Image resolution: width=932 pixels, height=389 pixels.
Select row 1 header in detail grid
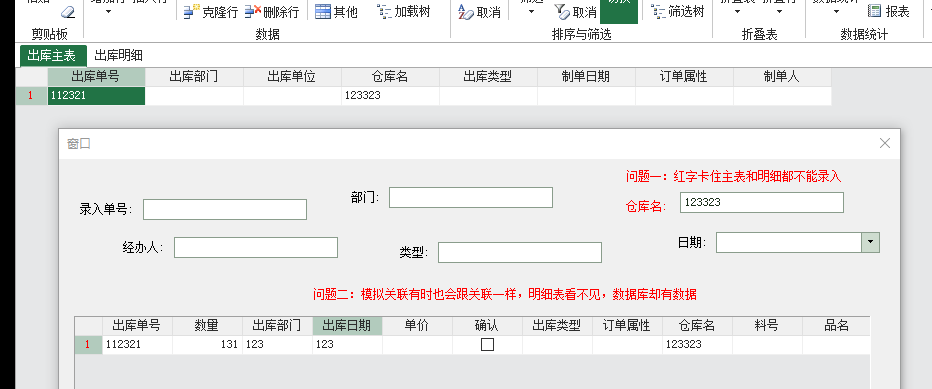tap(88, 345)
